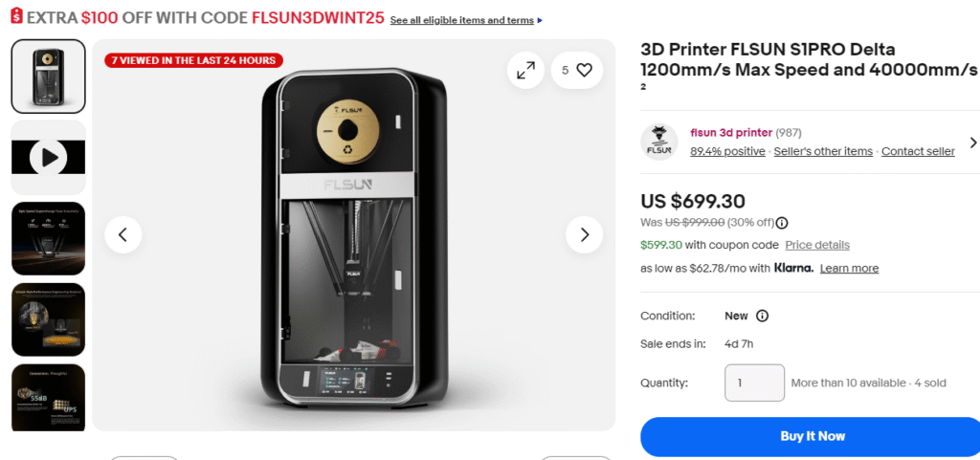980x460 pixels.
Task: Expand seller details with the right chevron
Action: (x=973, y=142)
